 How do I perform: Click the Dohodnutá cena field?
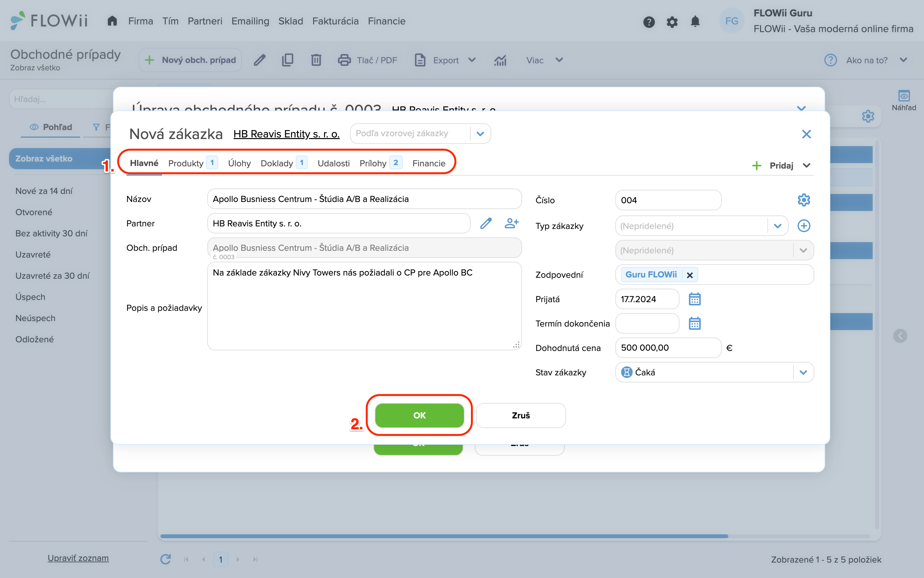[668, 347]
